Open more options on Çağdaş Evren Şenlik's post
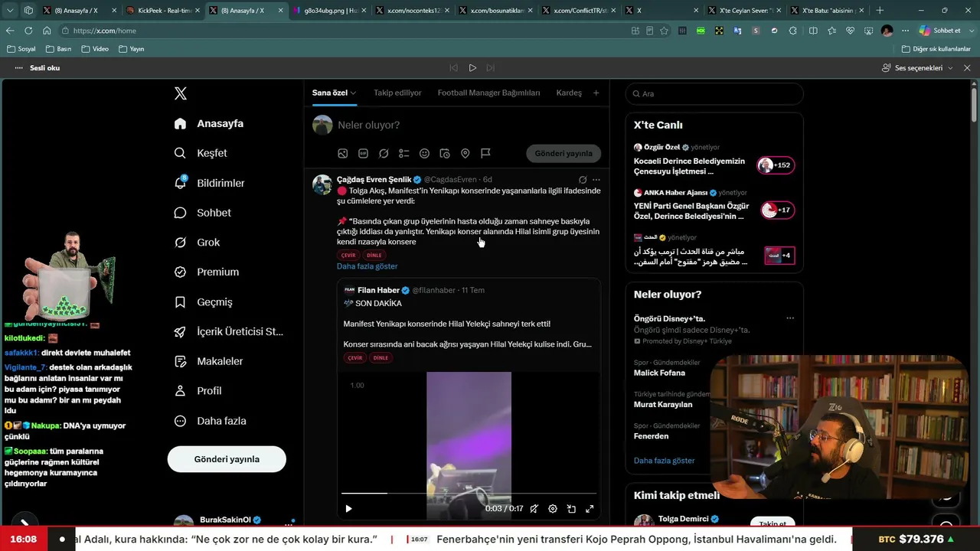 pos(596,180)
